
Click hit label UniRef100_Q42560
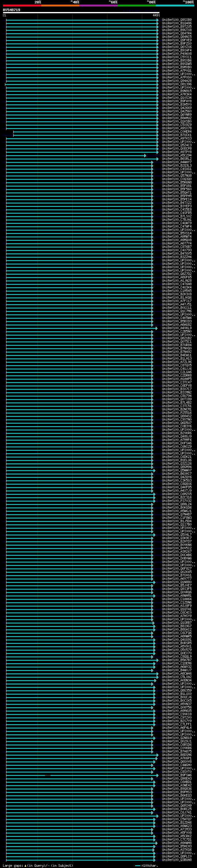point(177,111)
